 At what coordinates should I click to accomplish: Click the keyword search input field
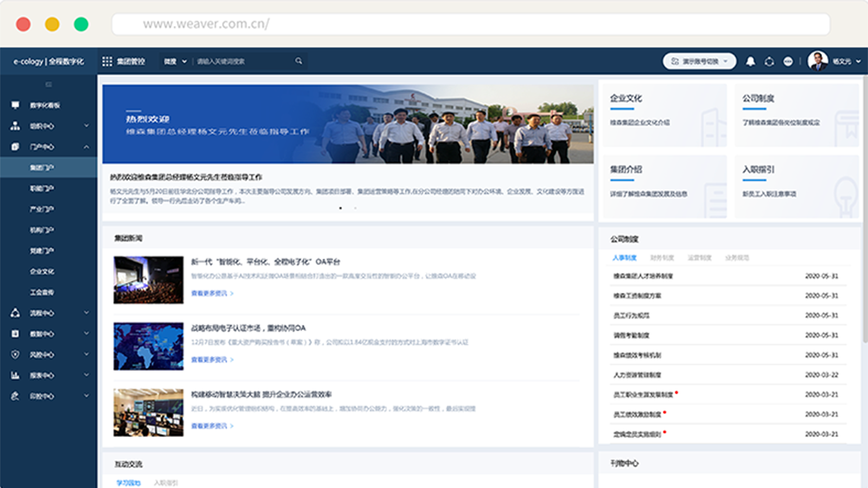(241, 62)
